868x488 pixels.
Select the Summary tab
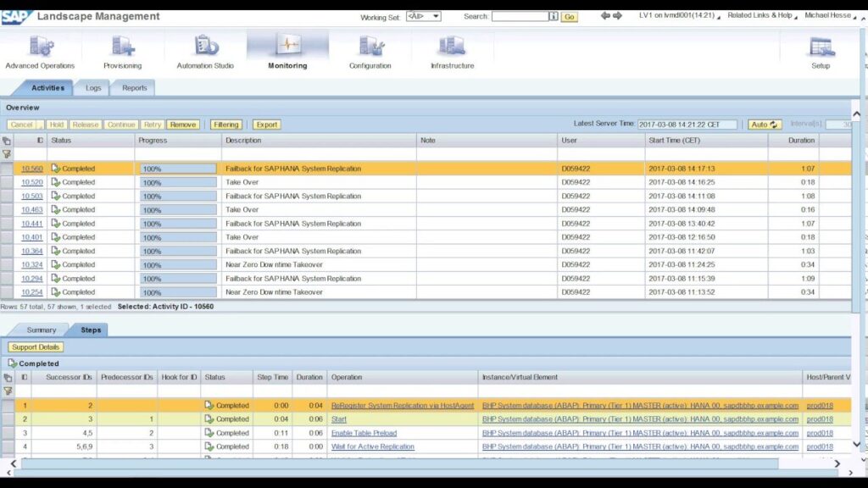42,330
